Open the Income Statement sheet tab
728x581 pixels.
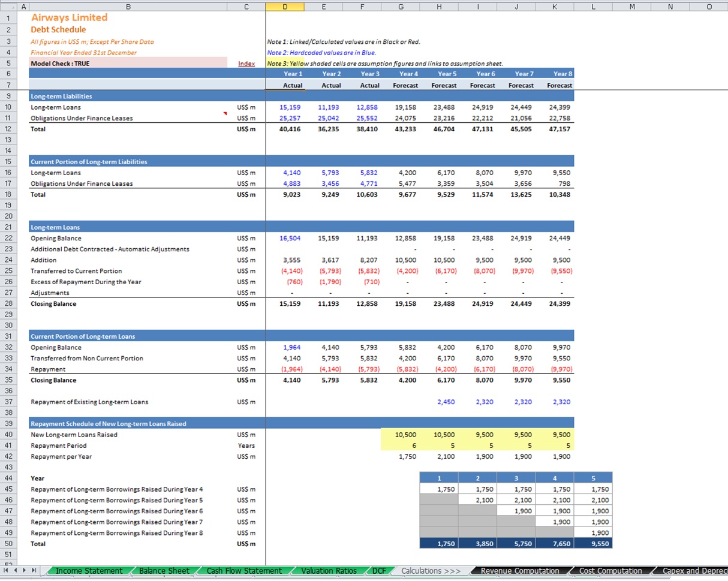point(89,571)
